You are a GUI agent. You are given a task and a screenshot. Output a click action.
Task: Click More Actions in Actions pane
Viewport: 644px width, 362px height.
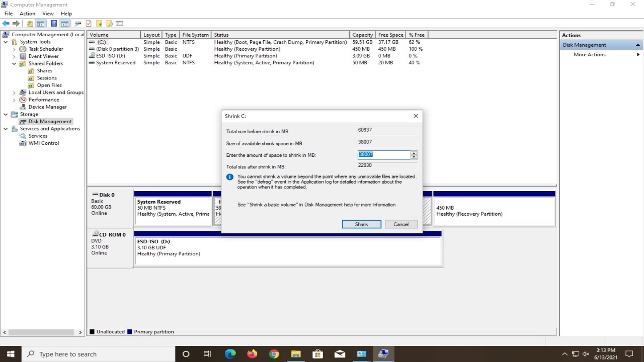589,54
